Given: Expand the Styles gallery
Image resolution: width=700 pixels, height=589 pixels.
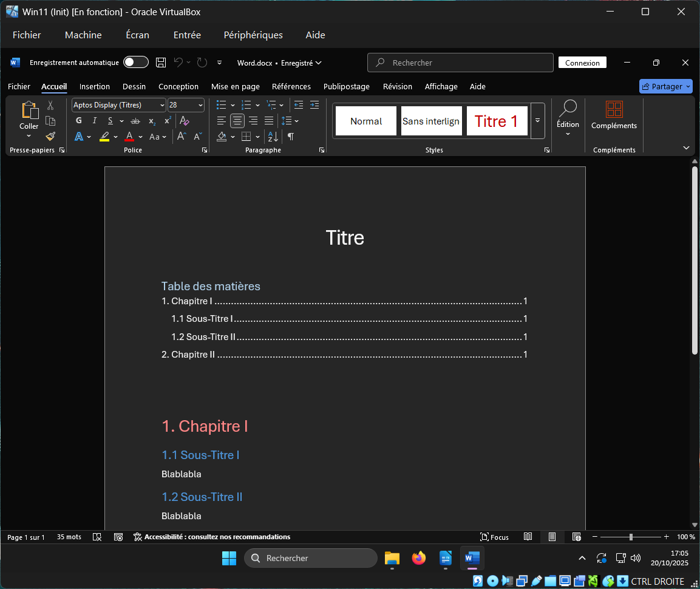Looking at the screenshot, I should coord(537,121).
